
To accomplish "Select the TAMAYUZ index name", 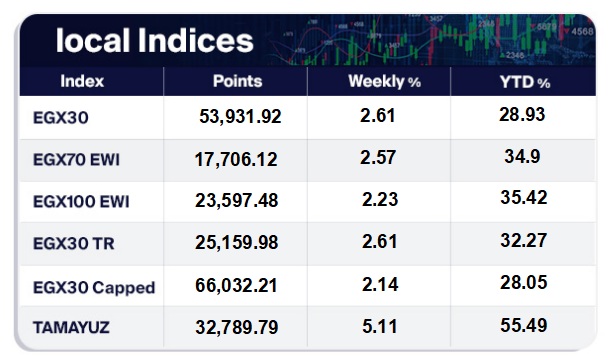I will pyautogui.click(x=71, y=327).
